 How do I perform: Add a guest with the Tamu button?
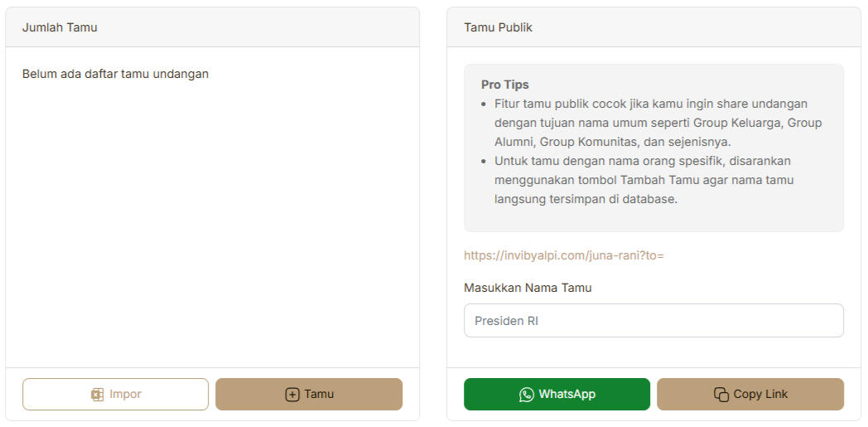(309, 395)
